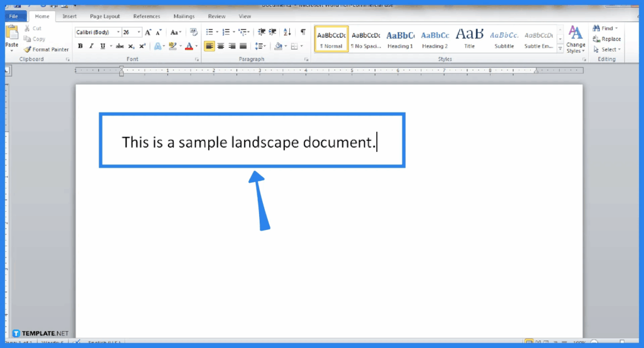Viewport: 644px width, 348px height.
Task: Expand the underline style arrow
Action: [x=111, y=46]
